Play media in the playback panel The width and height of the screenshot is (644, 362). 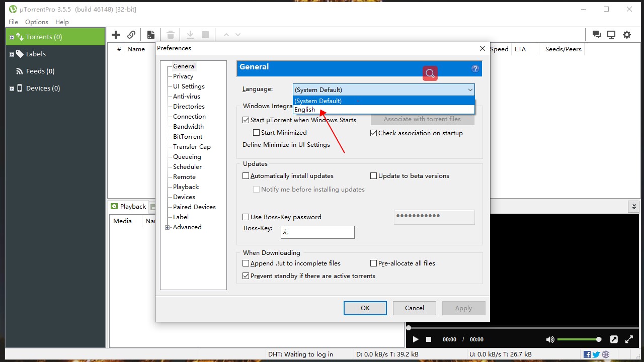coord(416,339)
